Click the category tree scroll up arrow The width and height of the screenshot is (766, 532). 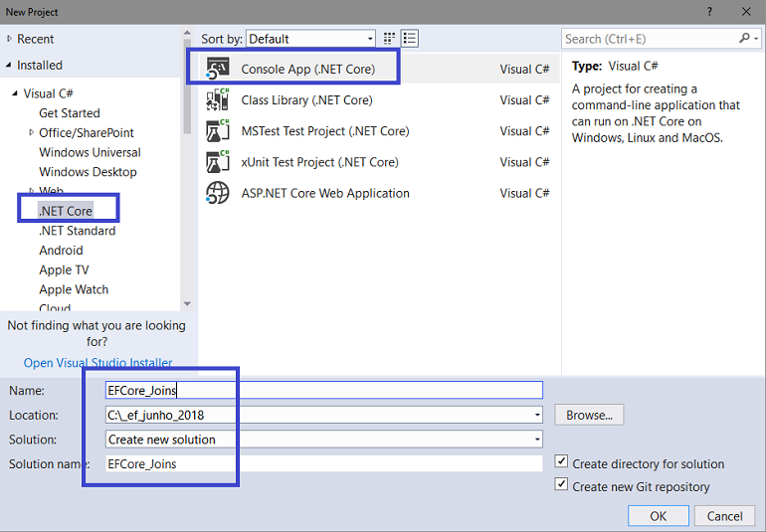[x=187, y=33]
